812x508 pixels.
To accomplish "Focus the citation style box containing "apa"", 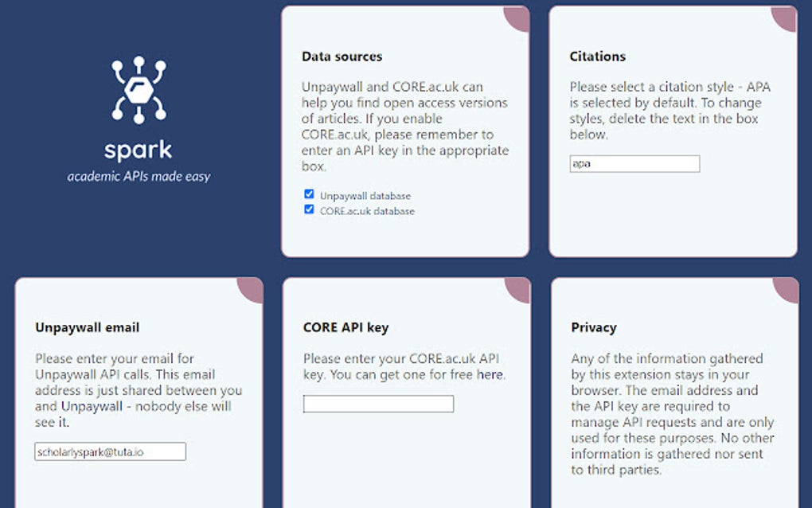I will tap(634, 164).
